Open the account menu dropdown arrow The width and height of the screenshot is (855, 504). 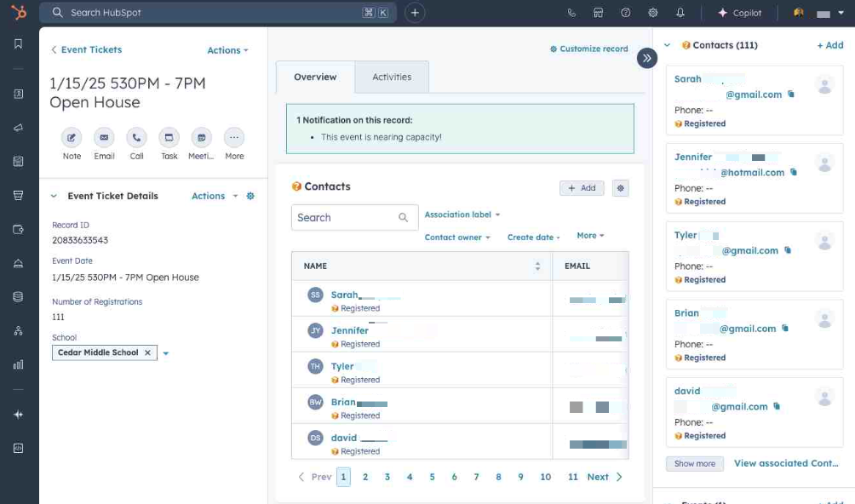click(x=841, y=13)
